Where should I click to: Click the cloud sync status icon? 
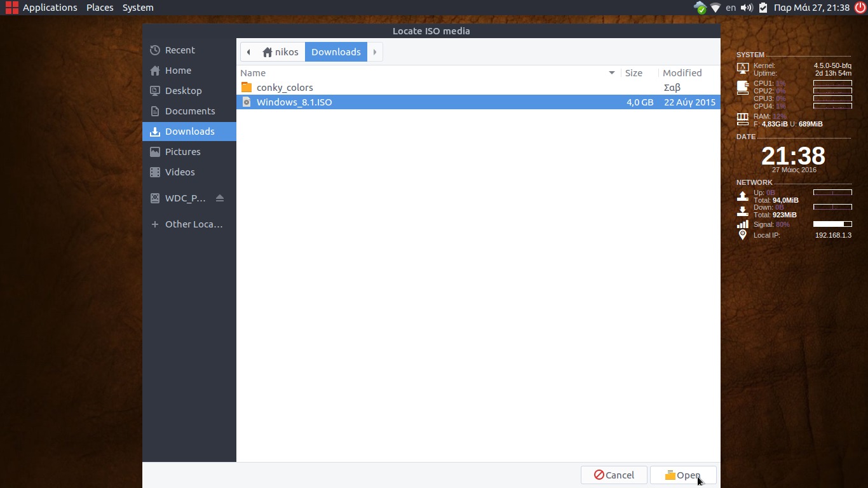point(700,8)
